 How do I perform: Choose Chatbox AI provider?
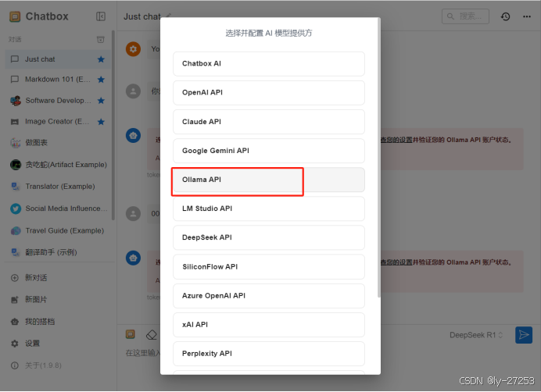tap(269, 64)
